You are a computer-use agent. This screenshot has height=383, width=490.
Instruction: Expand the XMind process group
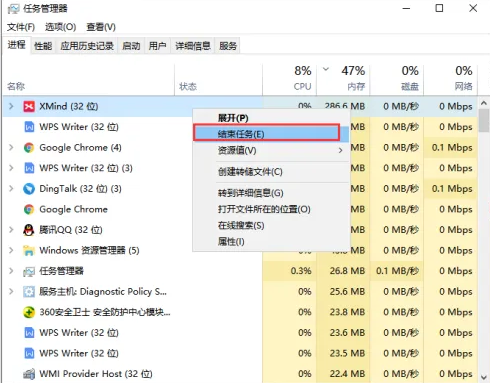click(x=11, y=106)
